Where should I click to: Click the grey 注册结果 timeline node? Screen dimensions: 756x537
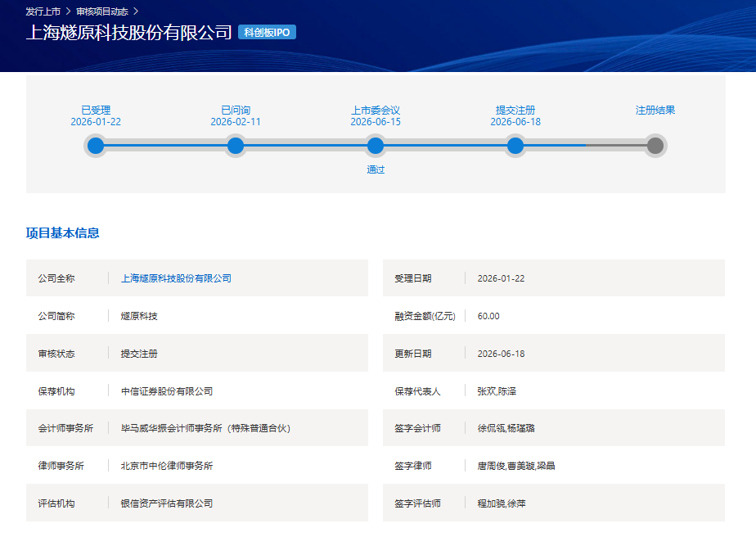655,146
